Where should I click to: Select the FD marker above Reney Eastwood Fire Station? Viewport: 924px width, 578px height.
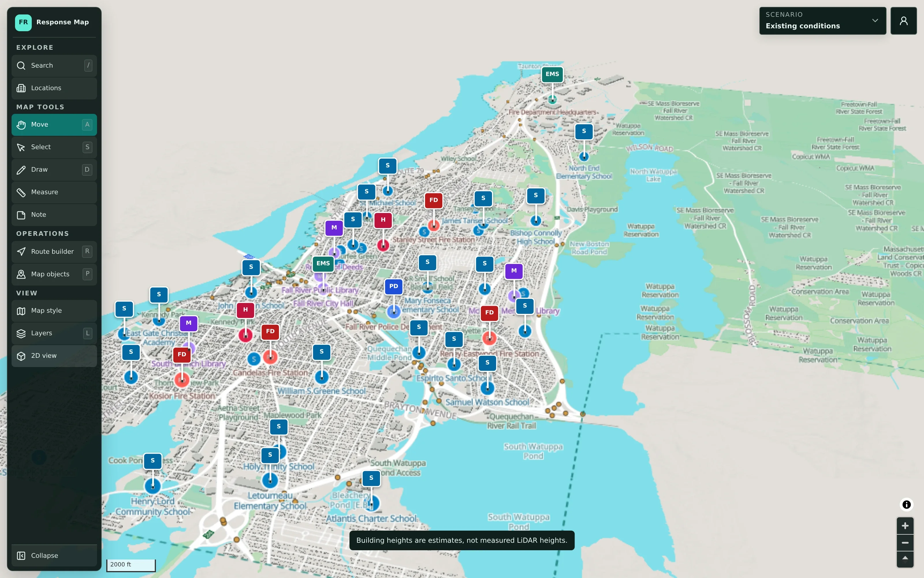pyautogui.click(x=489, y=313)
